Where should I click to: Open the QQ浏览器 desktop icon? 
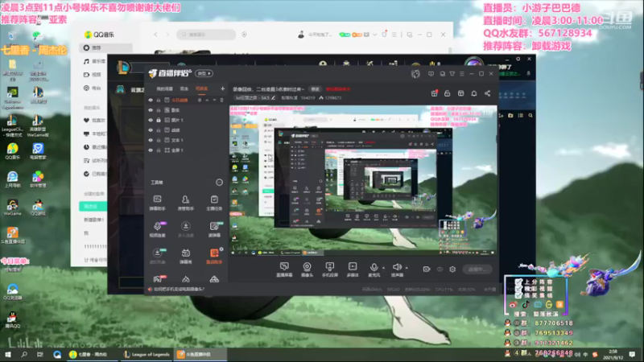pos(12,292)
